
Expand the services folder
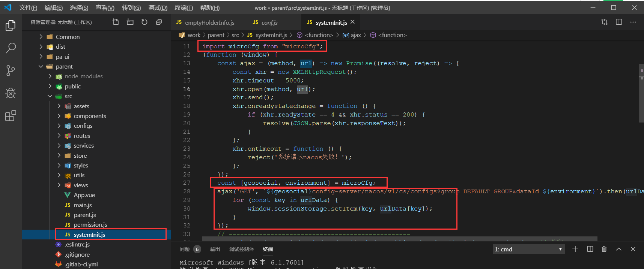click(x=59, y=145)
